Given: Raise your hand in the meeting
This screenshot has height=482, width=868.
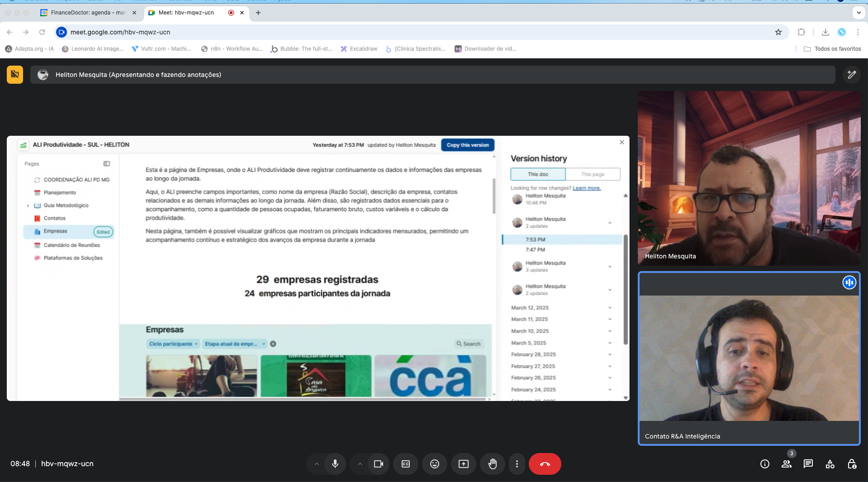Looking at the screenshot, I should tap(493, 464).
